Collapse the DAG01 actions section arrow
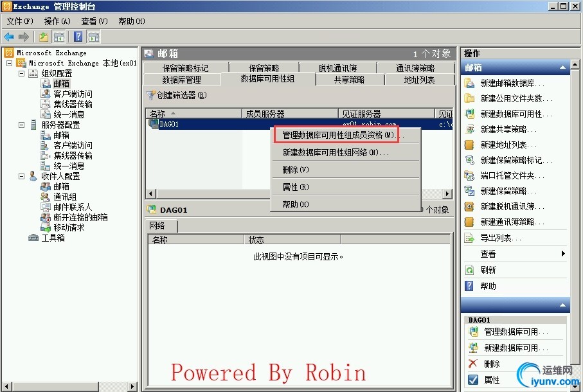Viewport: 583px width, 392px height. (x=562, y=305)
